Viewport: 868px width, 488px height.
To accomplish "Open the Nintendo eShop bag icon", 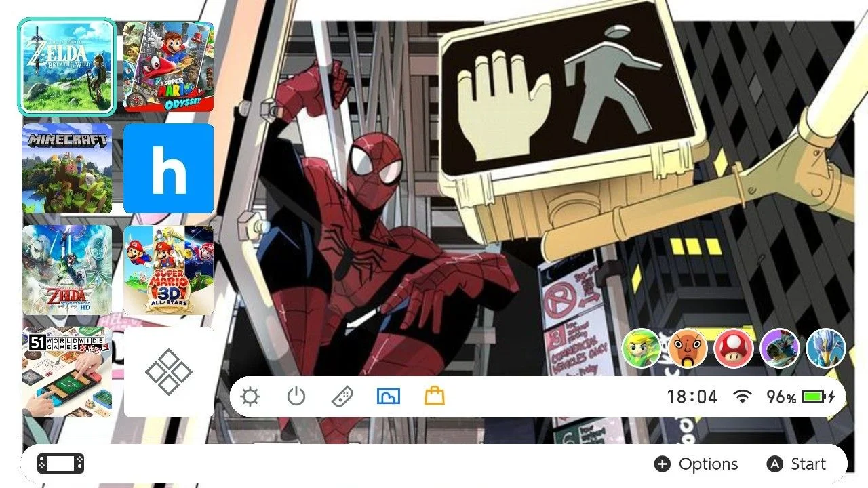I will click(435, 396).
